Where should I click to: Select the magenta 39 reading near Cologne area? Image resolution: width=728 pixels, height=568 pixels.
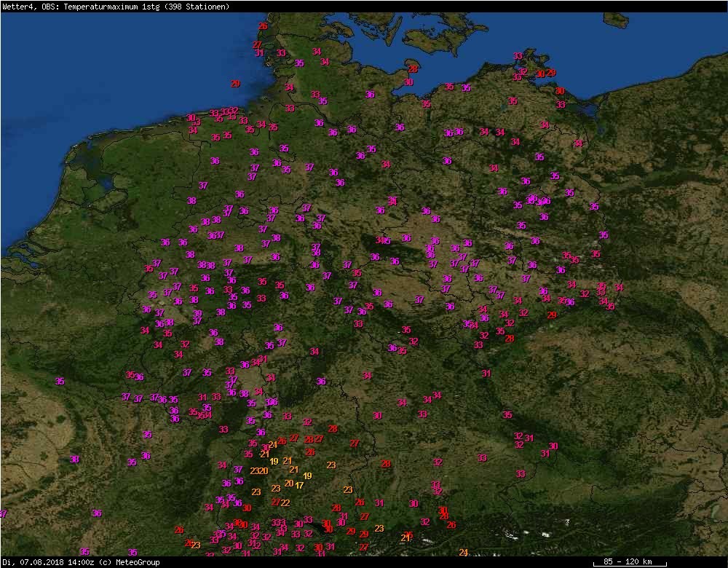197,313
